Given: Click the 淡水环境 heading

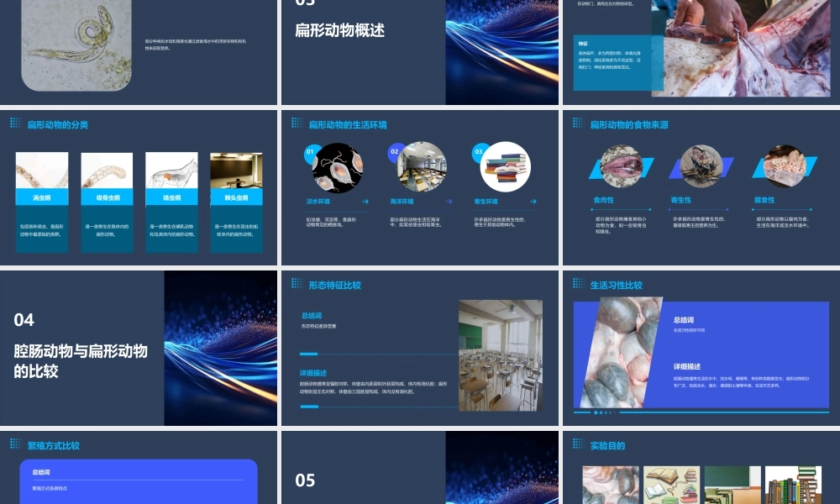Looking at the screenshot, I should [x=318, y=202].
